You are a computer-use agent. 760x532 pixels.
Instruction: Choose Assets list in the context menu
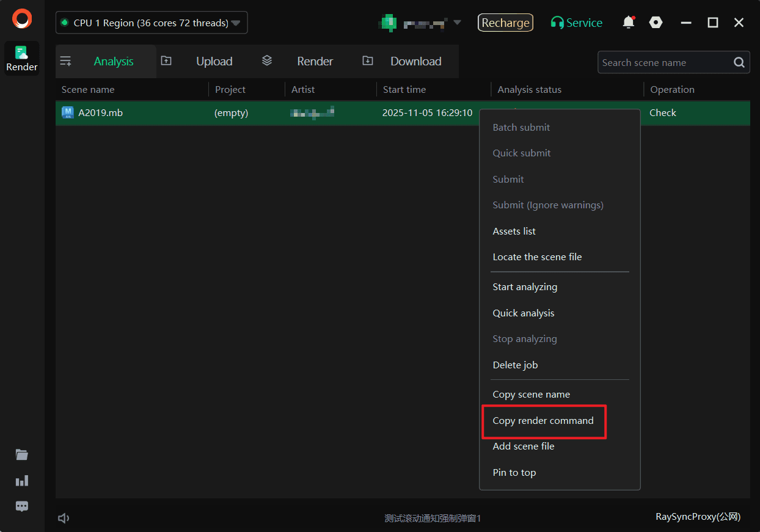click(514, 231)
